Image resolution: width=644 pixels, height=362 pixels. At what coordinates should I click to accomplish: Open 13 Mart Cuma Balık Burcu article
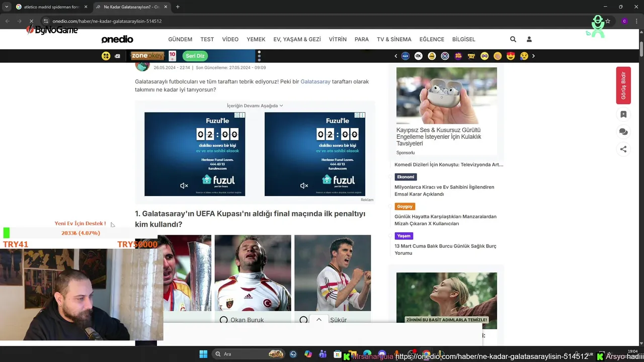point(445,249)
